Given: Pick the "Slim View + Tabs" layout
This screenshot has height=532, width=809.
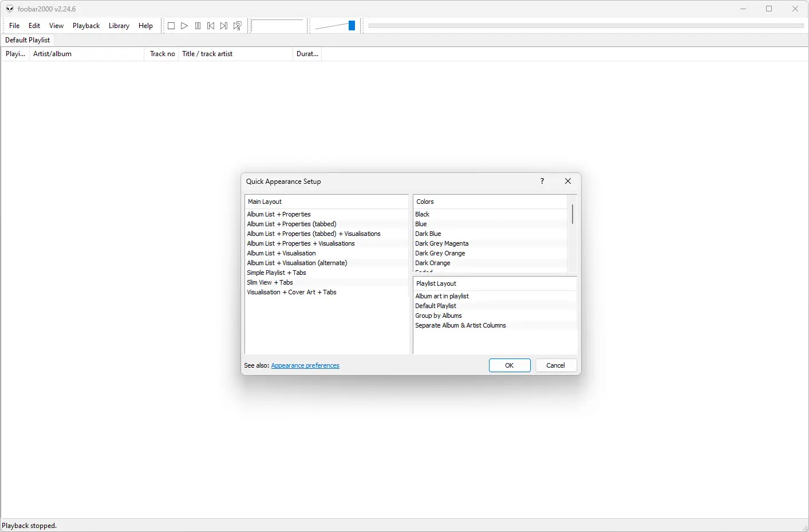Looking at the screenshot, I should [x=326, y=282].
